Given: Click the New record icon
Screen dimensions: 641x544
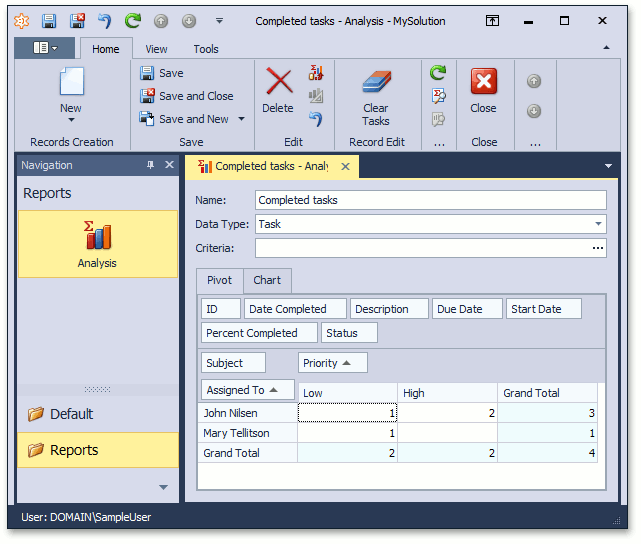Looking at the screenshot, I should tap(71, 82).
